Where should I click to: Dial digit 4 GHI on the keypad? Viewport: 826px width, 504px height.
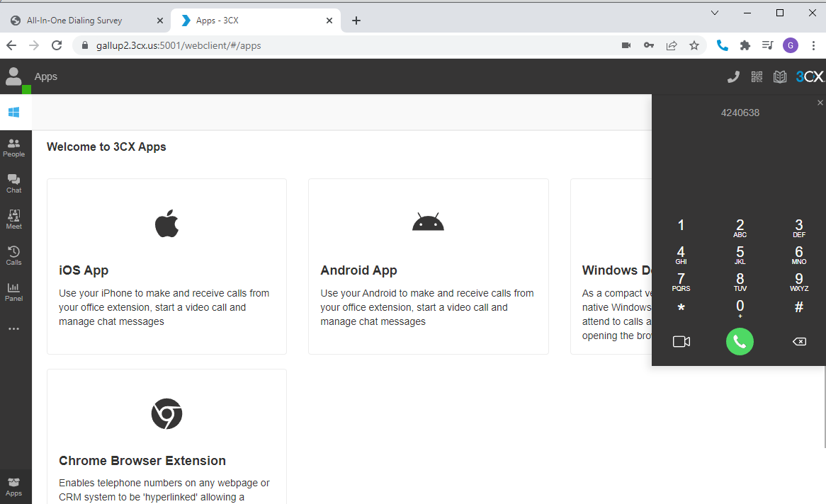pos(681,255)
